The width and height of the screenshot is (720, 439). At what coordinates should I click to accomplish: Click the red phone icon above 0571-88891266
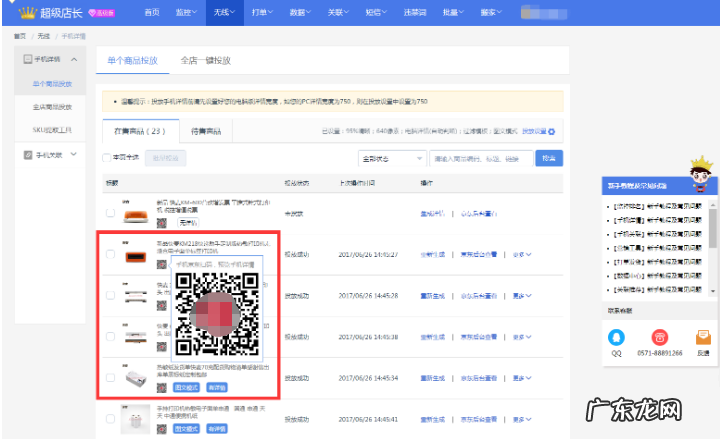(x=660, y=338)
